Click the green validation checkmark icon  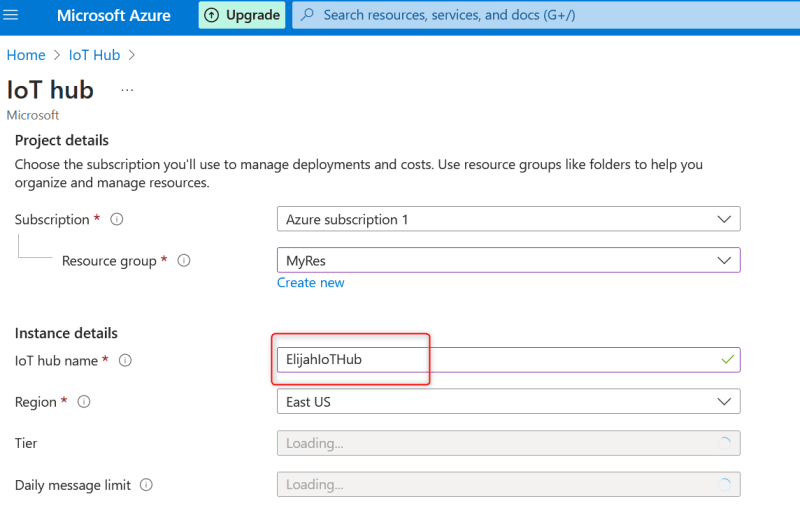tap(728, 360)
